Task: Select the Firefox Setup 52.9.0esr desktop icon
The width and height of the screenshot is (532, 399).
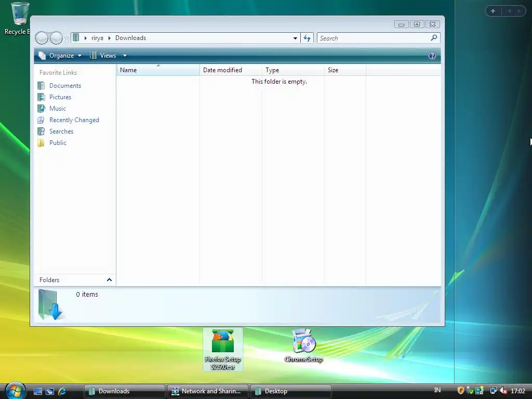Action: click(222, 350)
